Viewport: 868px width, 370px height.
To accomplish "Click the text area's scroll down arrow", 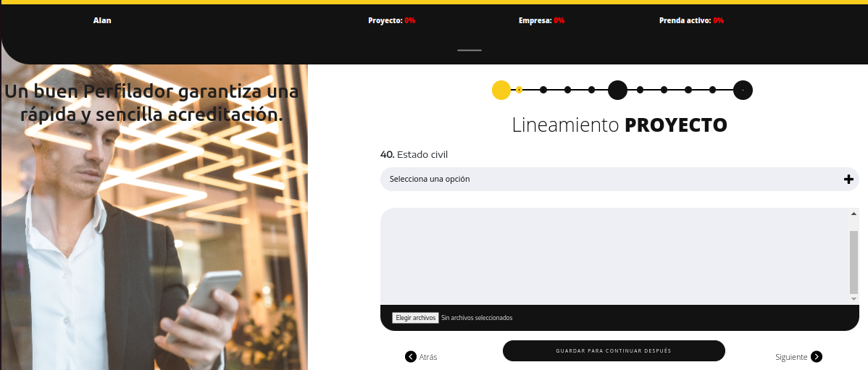I will coord(854,298).
